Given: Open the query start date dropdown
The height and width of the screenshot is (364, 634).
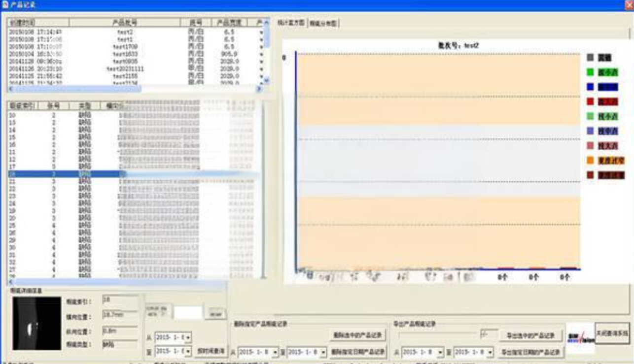Looking at the screenshot, I should pos(188,338).
